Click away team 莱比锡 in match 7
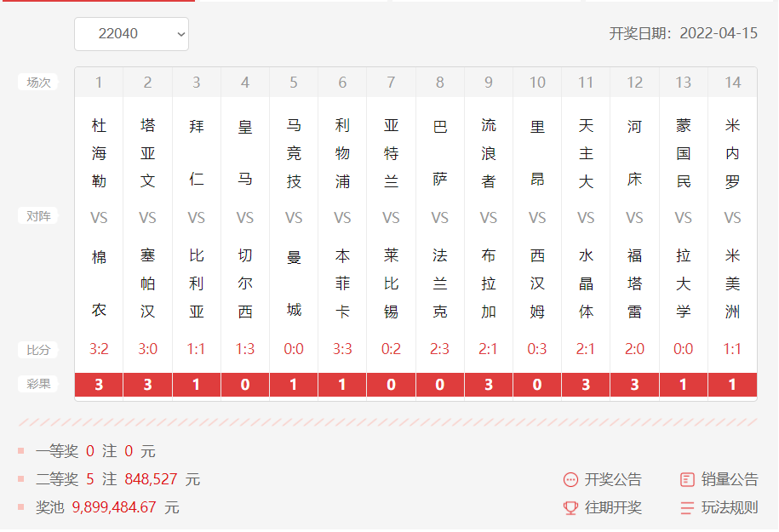This screenshot has height=532, width=779. click(391, 283)
